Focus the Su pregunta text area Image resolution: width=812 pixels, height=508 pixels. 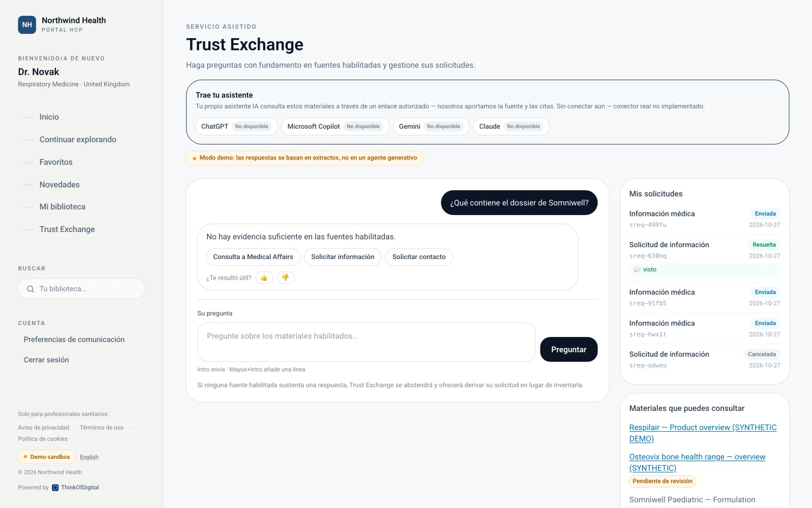click(x=366, y=342)
